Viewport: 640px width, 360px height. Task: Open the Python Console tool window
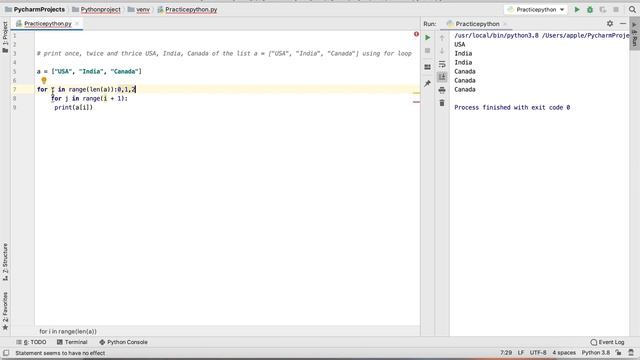click(x=123, y=342)
